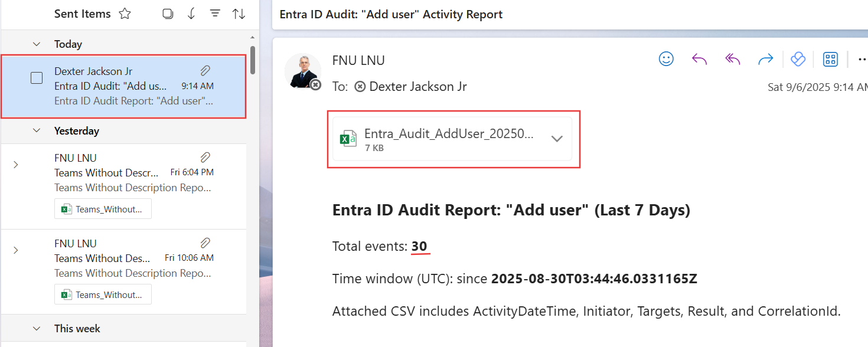Click the message list vertical scrollbar
The height and width of the screenshot is (347, 868).
[x=253, y=60]
